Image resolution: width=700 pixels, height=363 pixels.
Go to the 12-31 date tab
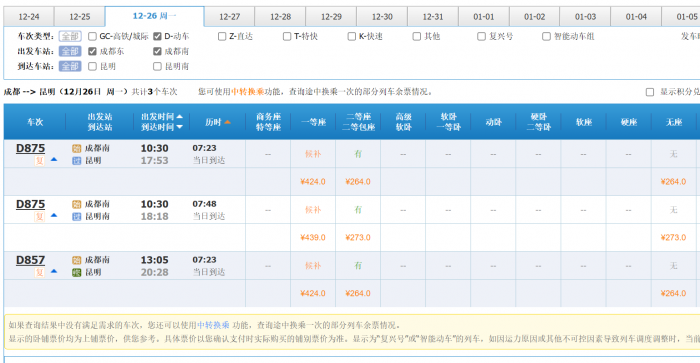(x=433, y=17)
